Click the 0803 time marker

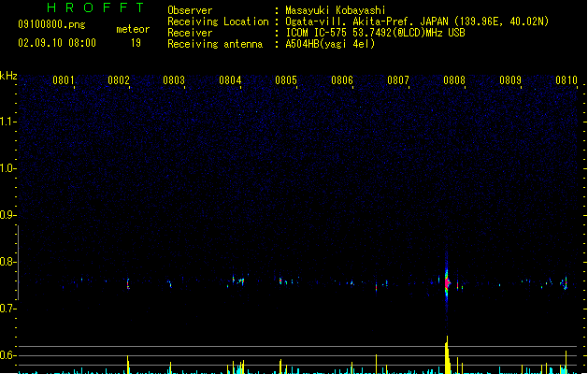point(174,80)
